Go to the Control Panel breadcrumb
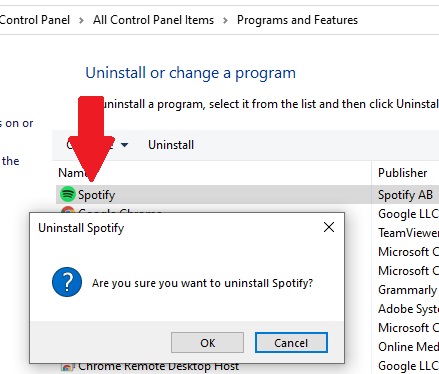 click(x=35, y=20)
